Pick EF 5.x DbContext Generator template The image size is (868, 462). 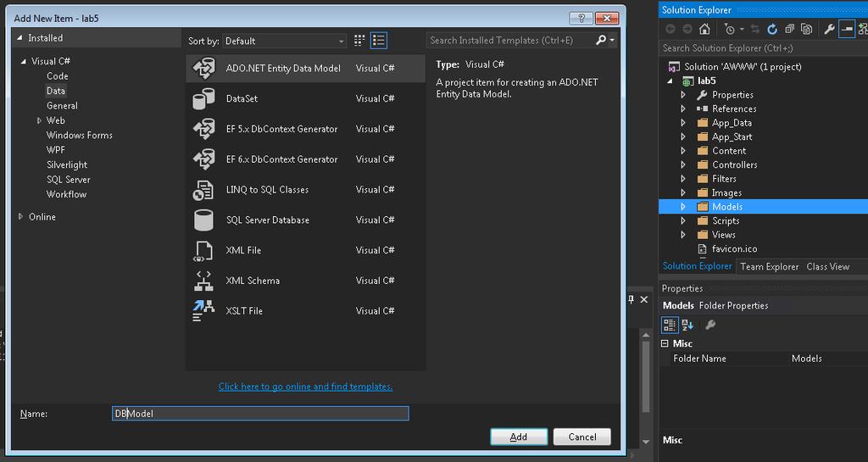tap(305, 129)
